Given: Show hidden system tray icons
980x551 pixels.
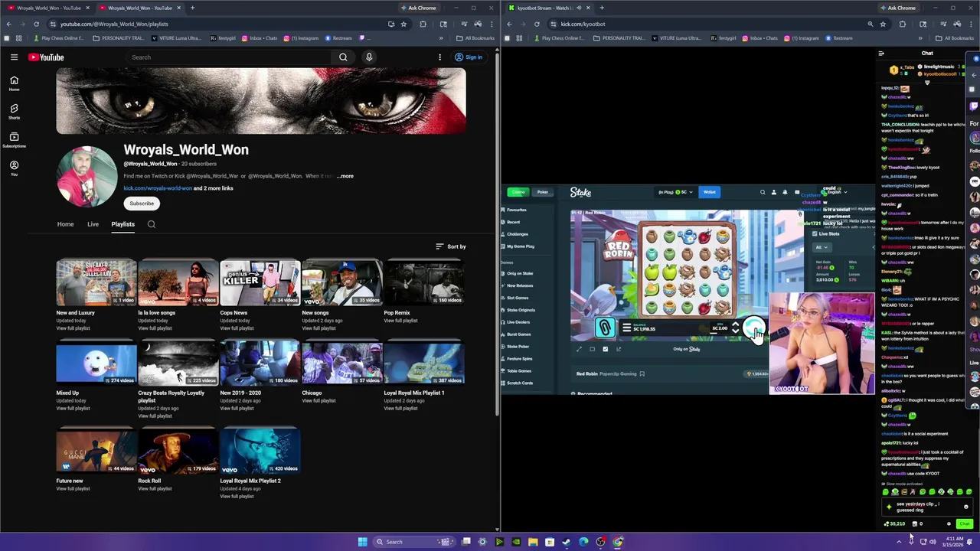Looking at the screenshot, I should 899,542.
